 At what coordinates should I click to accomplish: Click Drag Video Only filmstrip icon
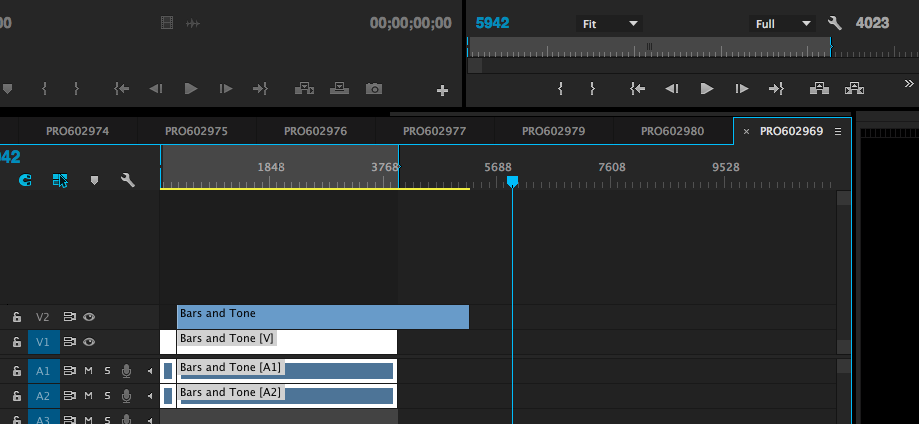point(167,23)
